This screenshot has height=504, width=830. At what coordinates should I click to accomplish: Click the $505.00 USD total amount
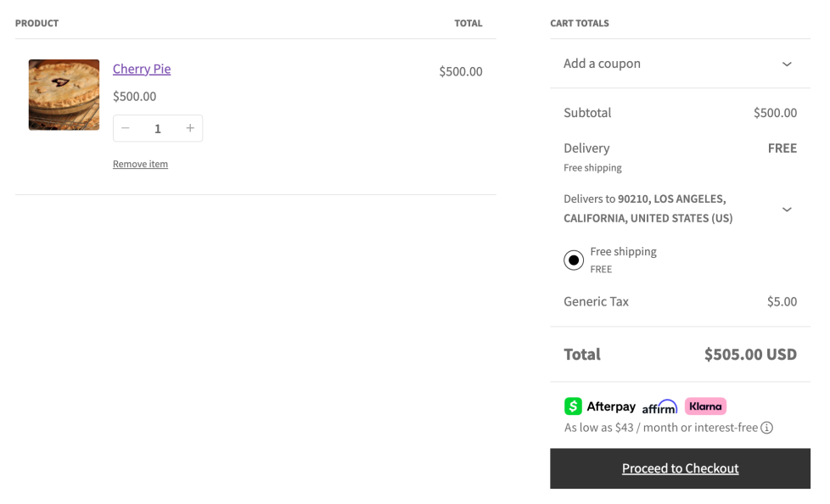click(x=750, y=355)
